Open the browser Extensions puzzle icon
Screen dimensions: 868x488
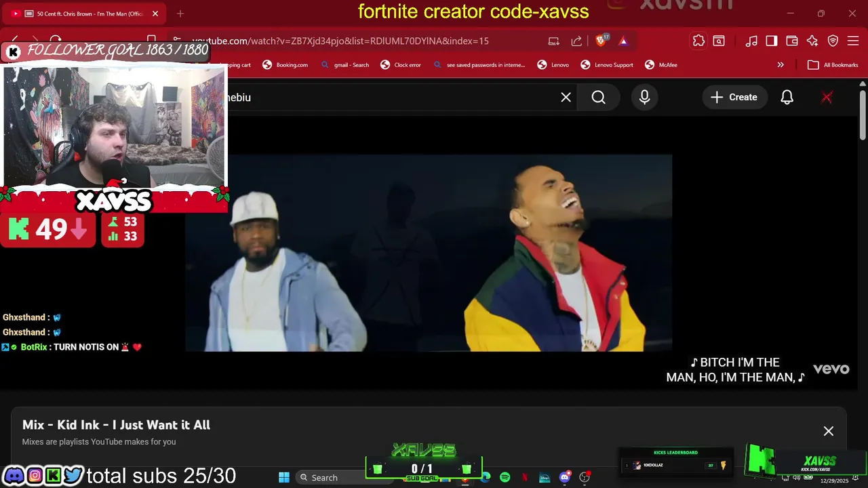coord(698,41)
